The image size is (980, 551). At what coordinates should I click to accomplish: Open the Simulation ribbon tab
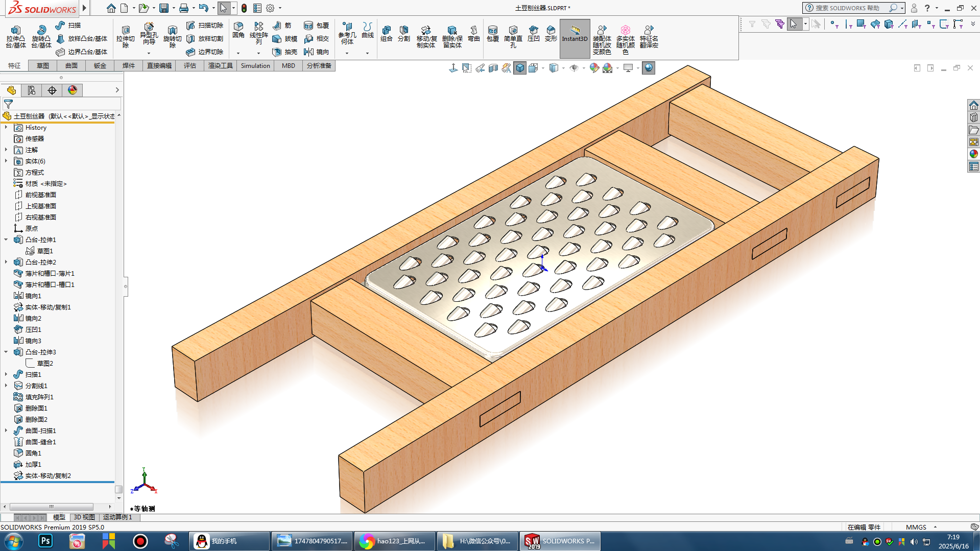(x=255, y=65)
